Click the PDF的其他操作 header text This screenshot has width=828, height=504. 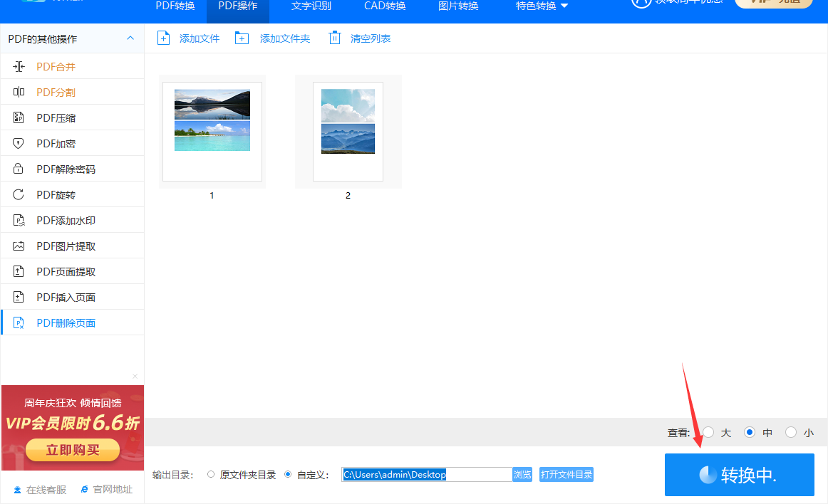click(x=43, y=39)
